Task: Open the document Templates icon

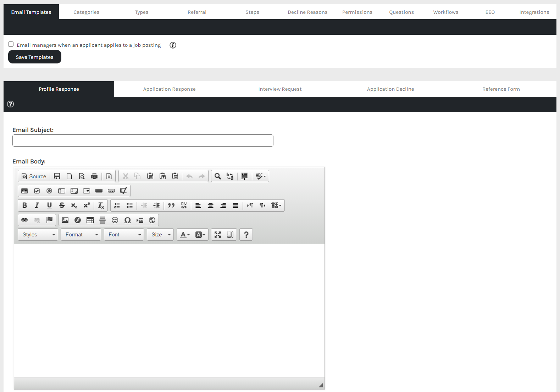Action: [109, 176]
